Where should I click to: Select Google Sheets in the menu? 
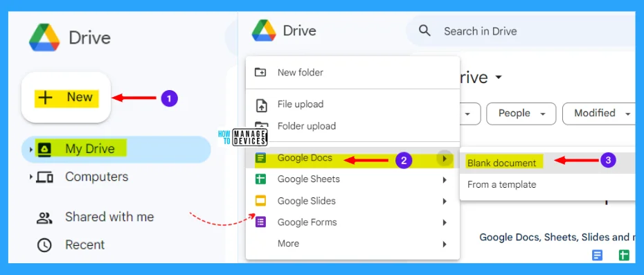click(352, 179)
